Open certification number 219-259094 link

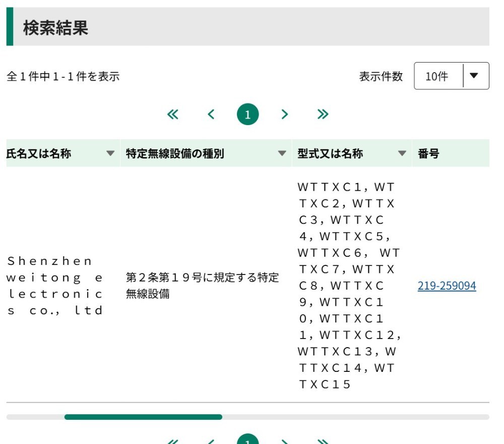click(x=447, y=286)
